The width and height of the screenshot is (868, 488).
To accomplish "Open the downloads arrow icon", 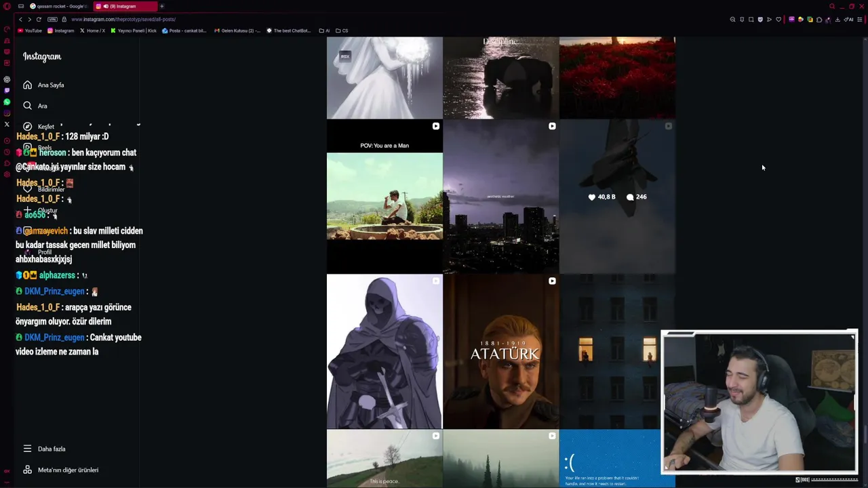I will point(837,20).
